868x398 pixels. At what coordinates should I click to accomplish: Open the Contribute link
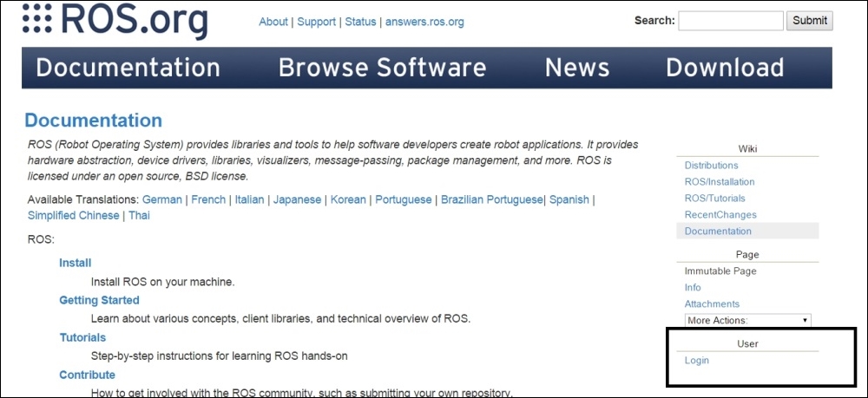(88, 375)
